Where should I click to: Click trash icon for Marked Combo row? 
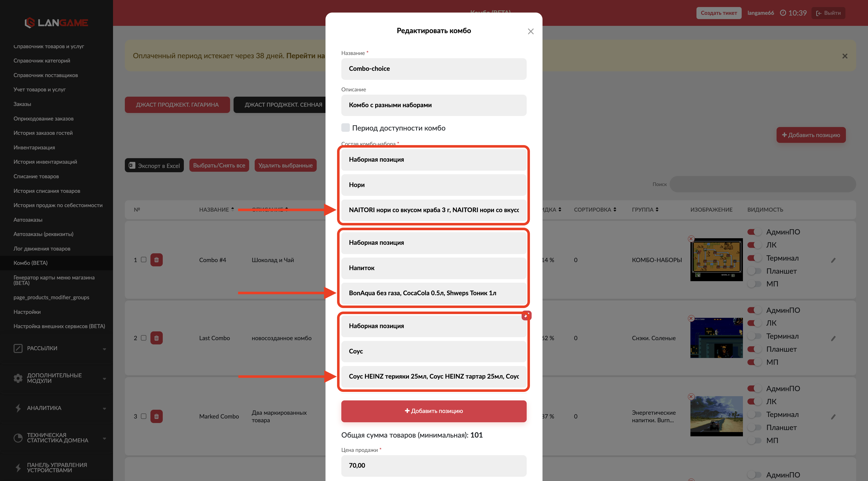click(156, 416)
